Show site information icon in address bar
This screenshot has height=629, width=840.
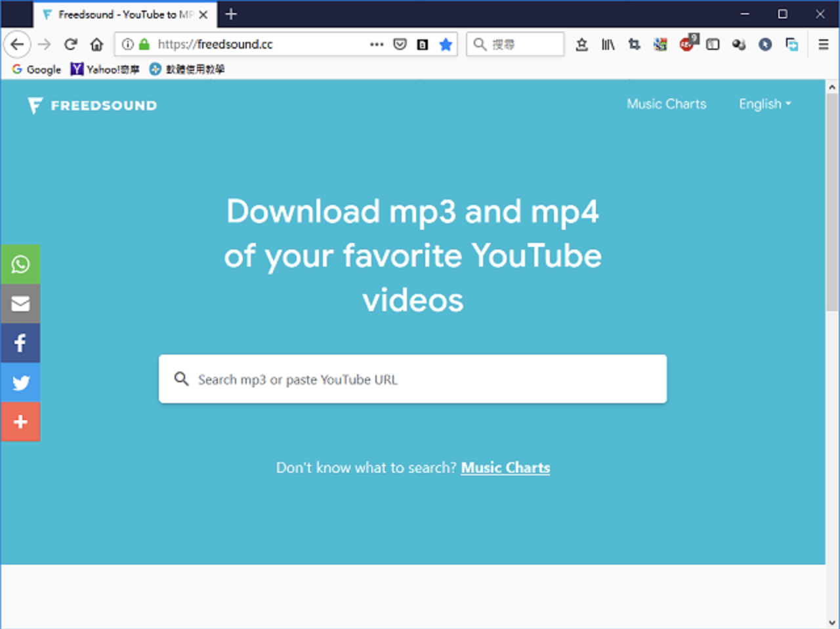coord(128,44)
